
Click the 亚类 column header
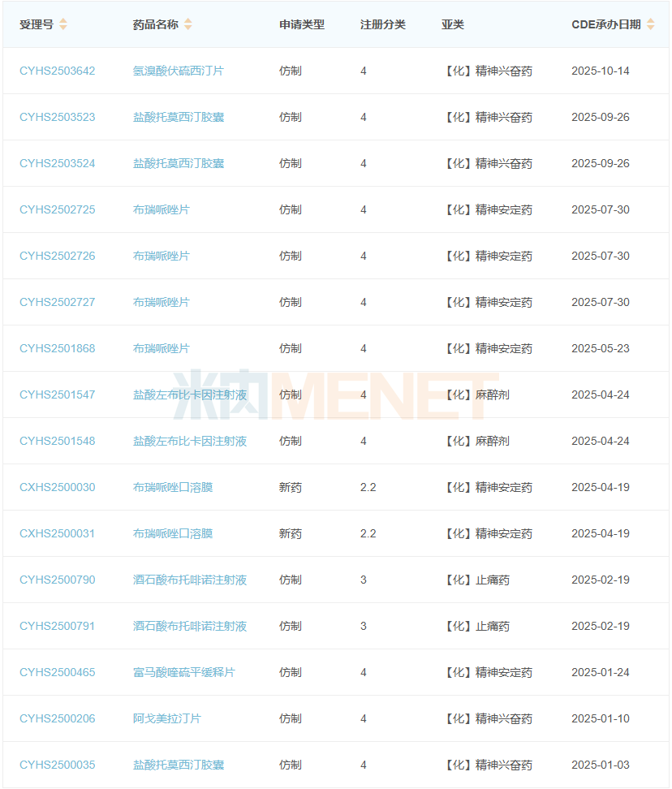[x=453, y=24]
